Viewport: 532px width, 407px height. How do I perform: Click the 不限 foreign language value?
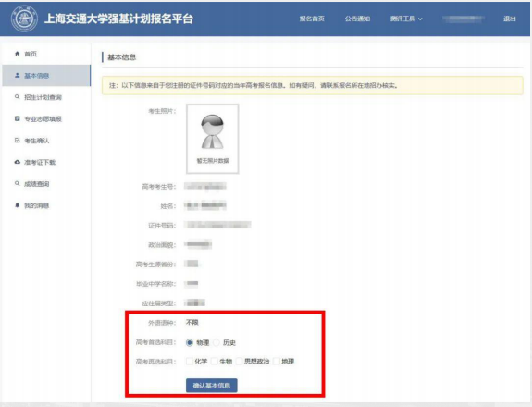192,322
